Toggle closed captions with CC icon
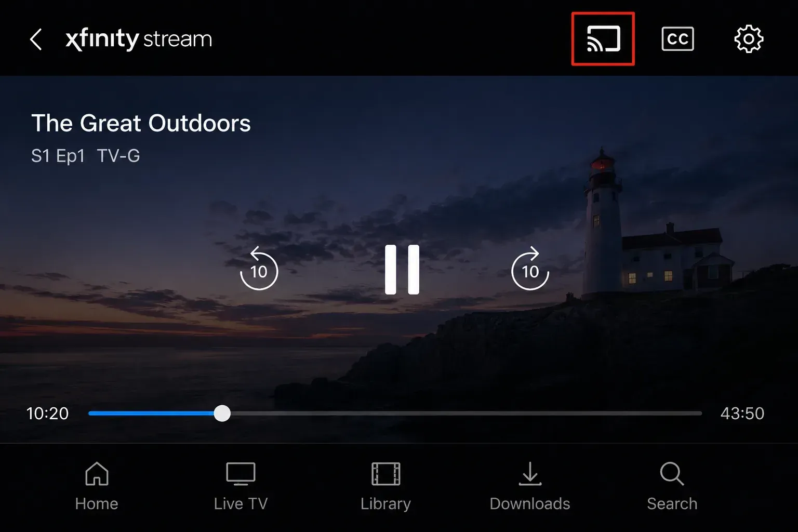Image resolution: width=798 pixels, height=532 pixels. coord(677,39)
